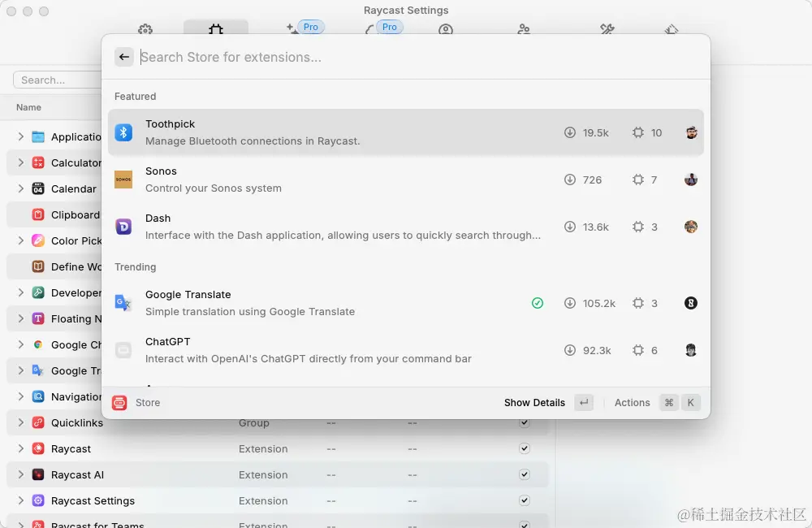Click the Google Translate author avatar
Screen dimensions: 812x528
[691, 303]
